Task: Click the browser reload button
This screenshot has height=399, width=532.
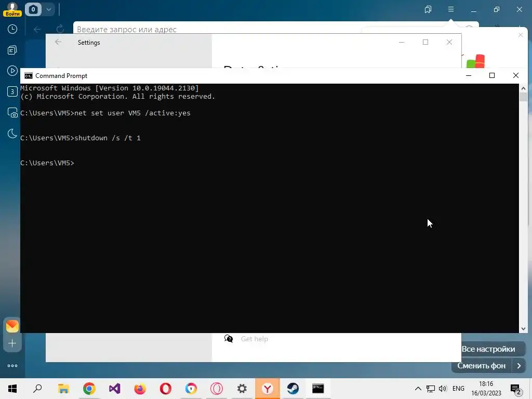Action: tap(60, 29)
